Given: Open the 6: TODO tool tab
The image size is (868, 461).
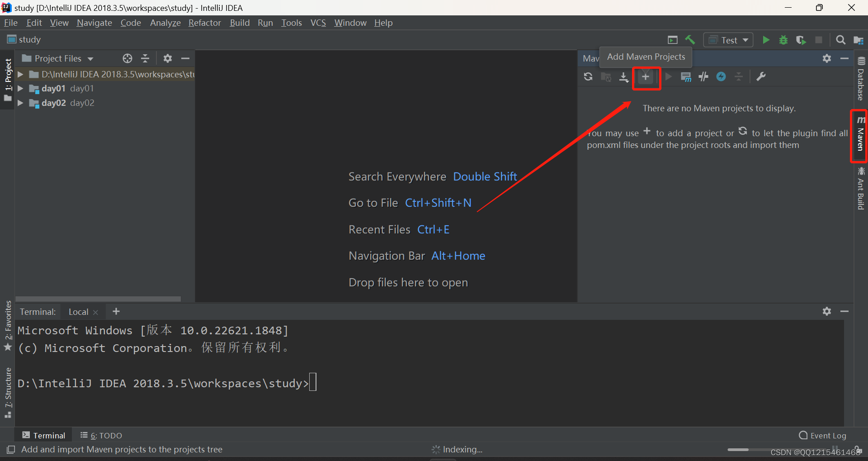Looking at the screenshot, I should (x=101, y=435).
